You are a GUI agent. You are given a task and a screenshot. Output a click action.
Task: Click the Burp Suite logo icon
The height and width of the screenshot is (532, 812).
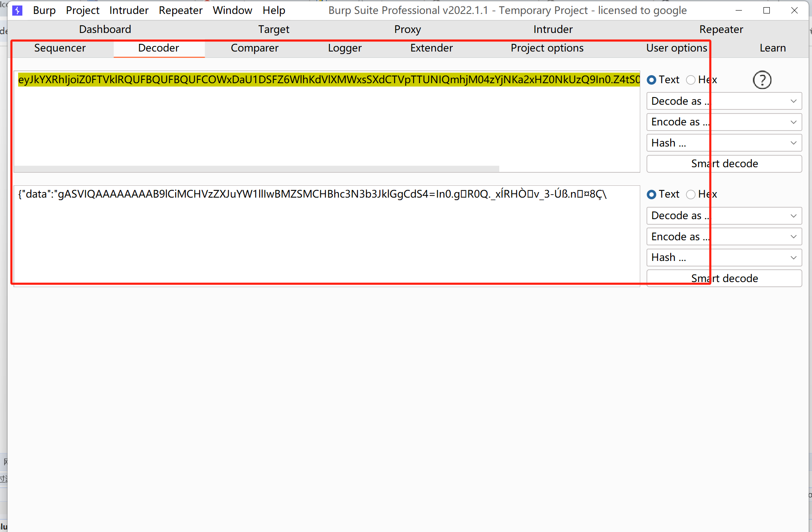pos(17,10)
